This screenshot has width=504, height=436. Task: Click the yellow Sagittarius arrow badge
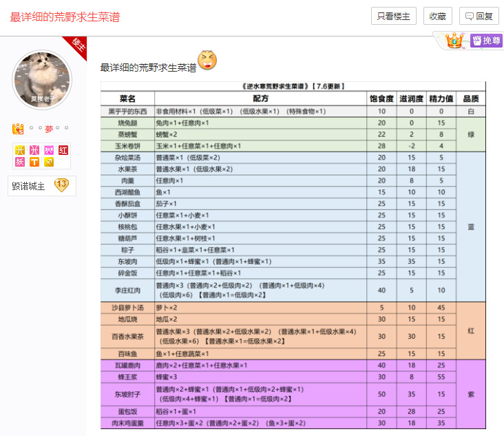click(x=48, y=162)
